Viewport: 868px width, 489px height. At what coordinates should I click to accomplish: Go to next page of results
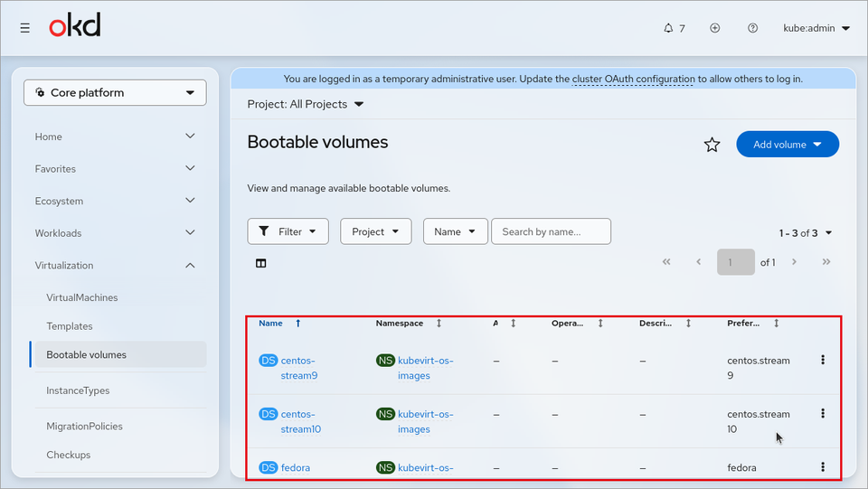[794, 261]
